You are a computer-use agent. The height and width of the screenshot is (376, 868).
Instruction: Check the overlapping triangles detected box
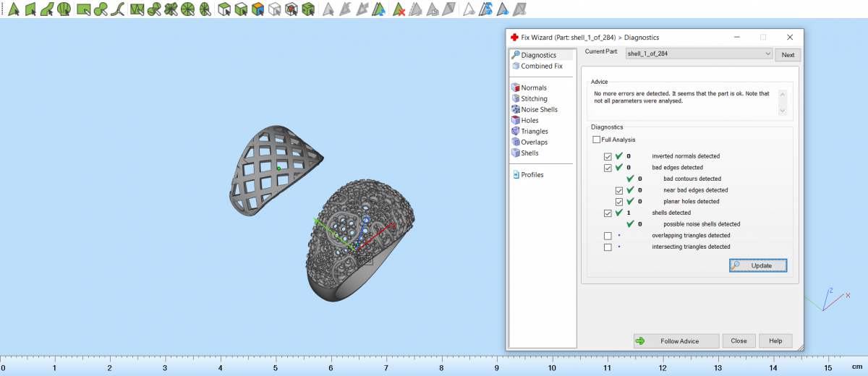pyautogui.click(x=608, y=236)
